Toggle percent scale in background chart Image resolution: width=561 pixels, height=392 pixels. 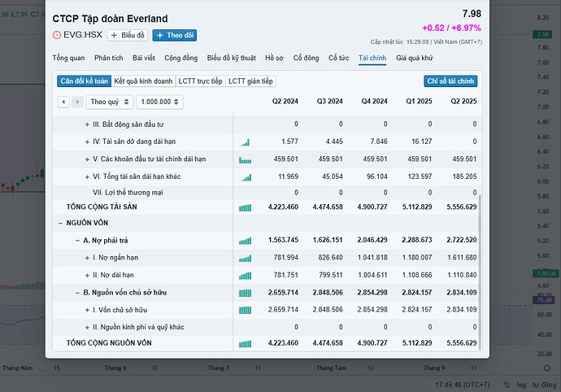(507, 385)
